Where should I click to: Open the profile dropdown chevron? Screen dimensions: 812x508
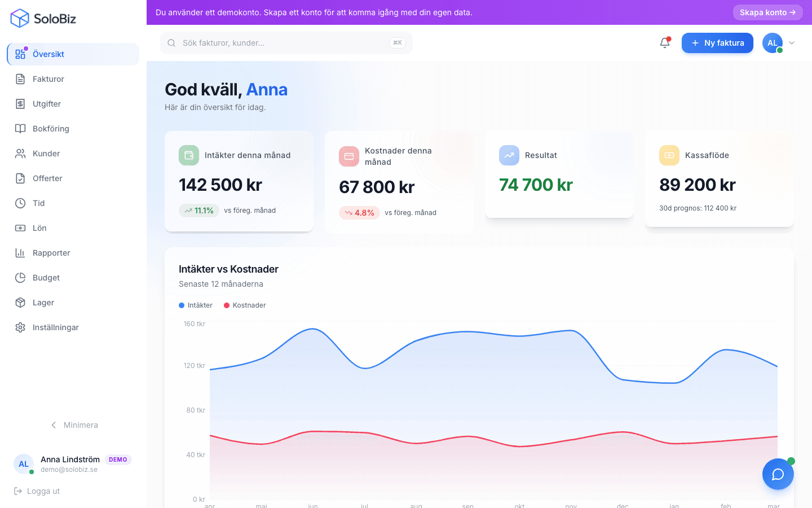tap(792, 43)
